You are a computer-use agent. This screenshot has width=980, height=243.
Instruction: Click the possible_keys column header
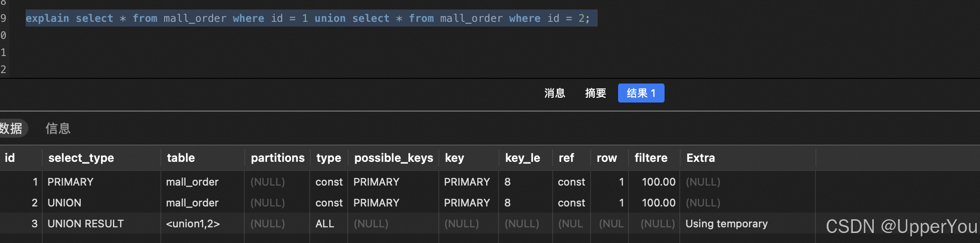(x=393, y=158)
